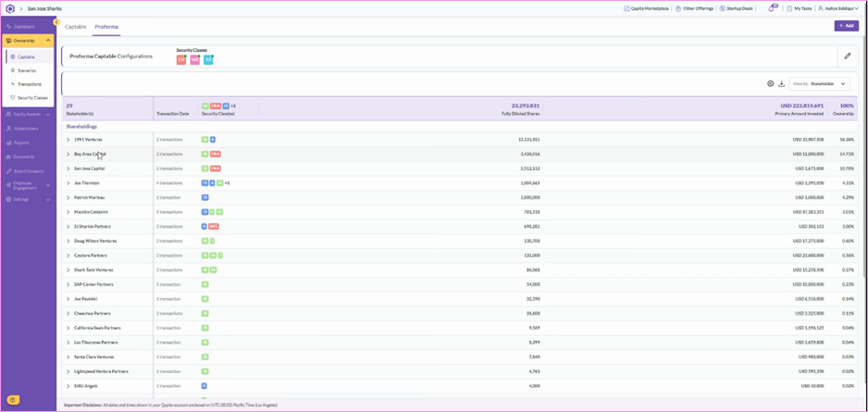Image resolution: width=868 pixels, height=412 pixels.
Task: Open the View by Stakeholder dropdown
Action: [x=819, y=83]
